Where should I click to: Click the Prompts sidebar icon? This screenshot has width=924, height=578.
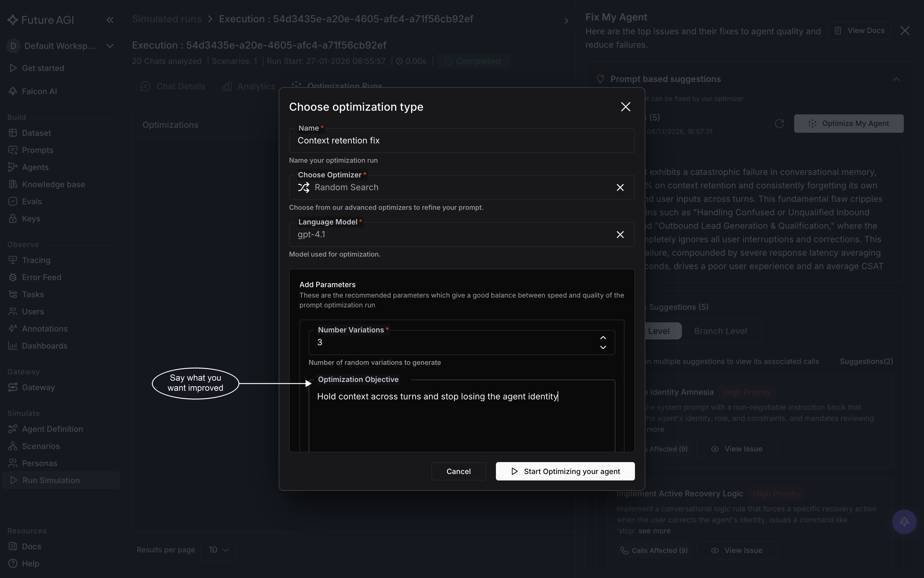coord(13,150)
